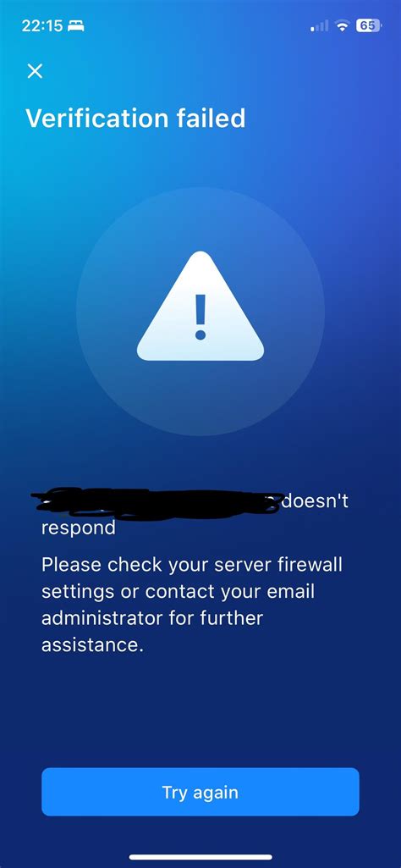Tap the Wi-Fi status icon
The height and width of the screenshot is (868, 401).
343,25
